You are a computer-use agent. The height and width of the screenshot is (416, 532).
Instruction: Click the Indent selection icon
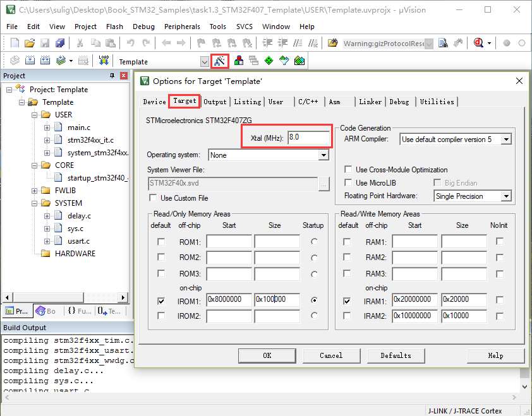click(x=267, y=43)
